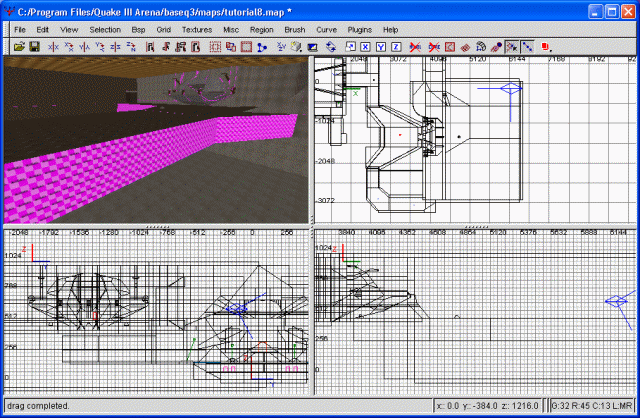
Task: Open the Region menu
Action: (262, 30)
